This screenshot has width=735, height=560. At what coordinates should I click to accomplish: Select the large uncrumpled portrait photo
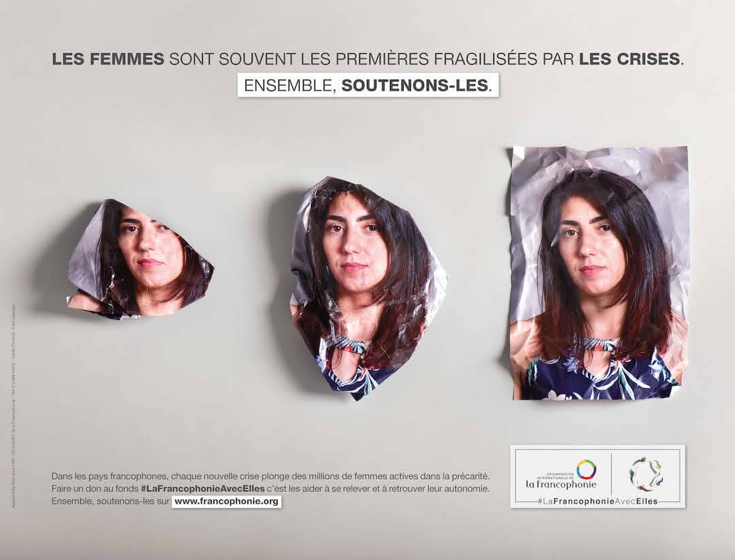pos(600,273)
